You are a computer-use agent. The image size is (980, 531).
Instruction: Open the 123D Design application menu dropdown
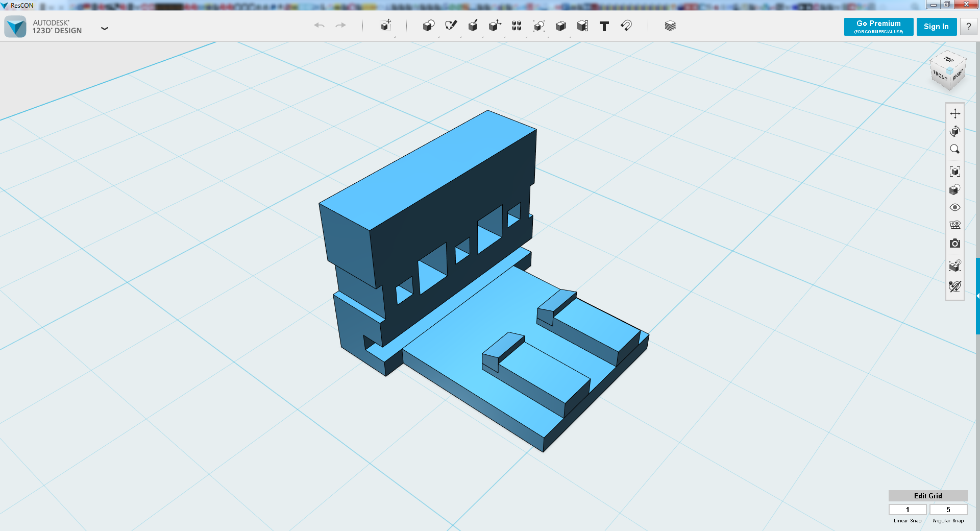pos(105,28)
